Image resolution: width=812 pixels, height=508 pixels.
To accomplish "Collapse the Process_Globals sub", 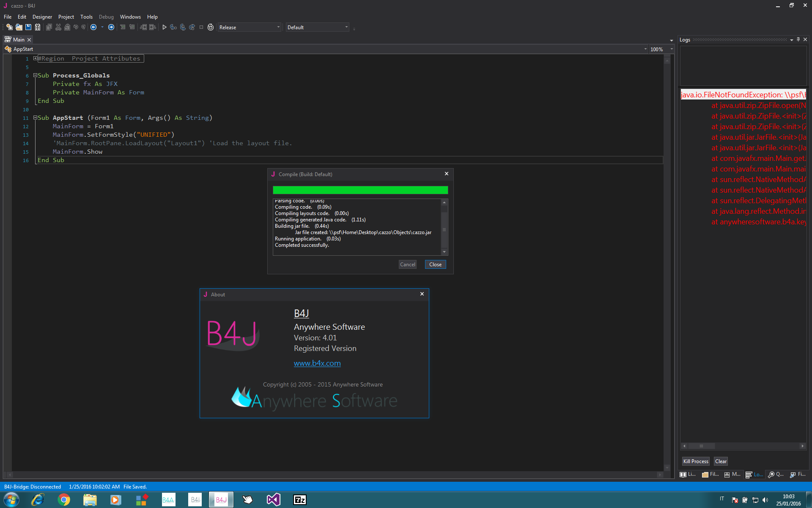I will [35, 75].
